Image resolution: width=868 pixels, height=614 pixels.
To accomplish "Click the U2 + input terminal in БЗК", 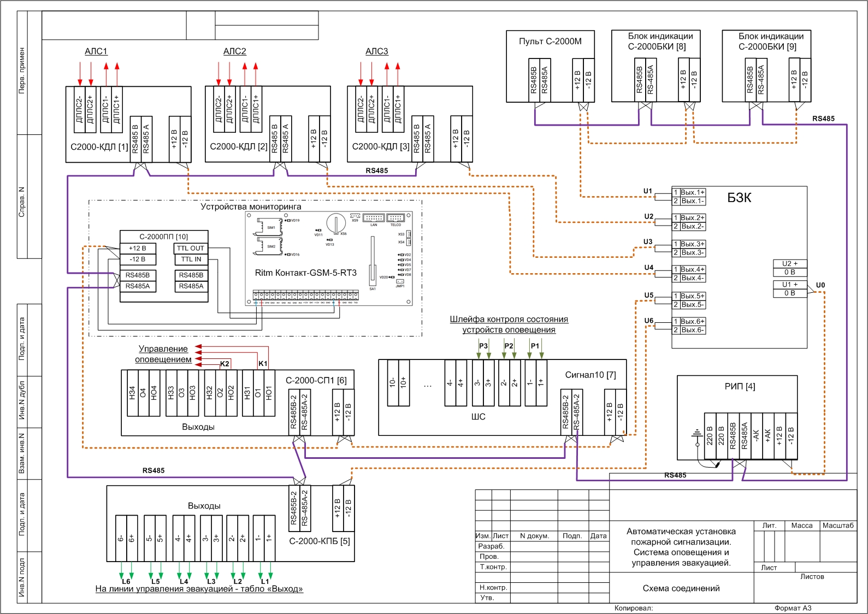I will pos(790,263).
